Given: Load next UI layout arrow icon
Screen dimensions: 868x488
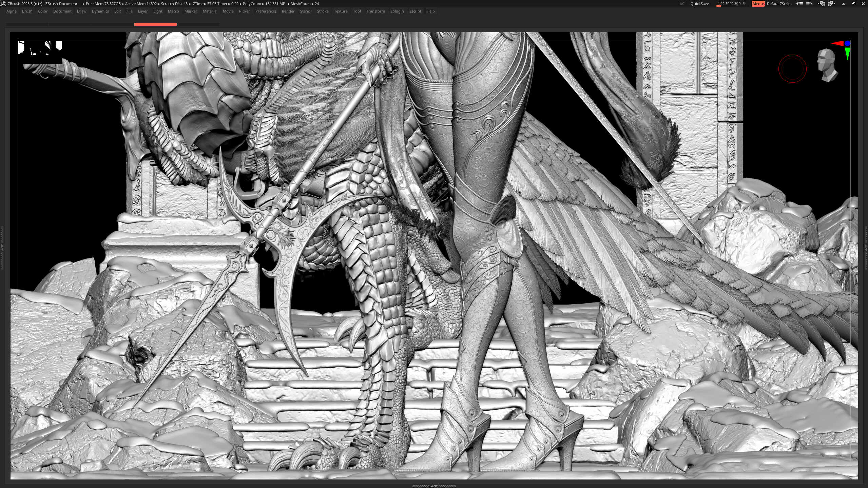Looking at the screenshot, I should coord(831,4).
